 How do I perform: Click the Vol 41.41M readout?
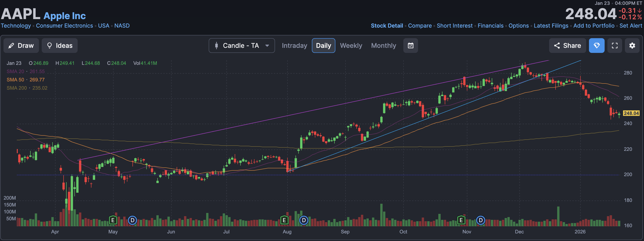pyautogui.click(x=145, y=63)
